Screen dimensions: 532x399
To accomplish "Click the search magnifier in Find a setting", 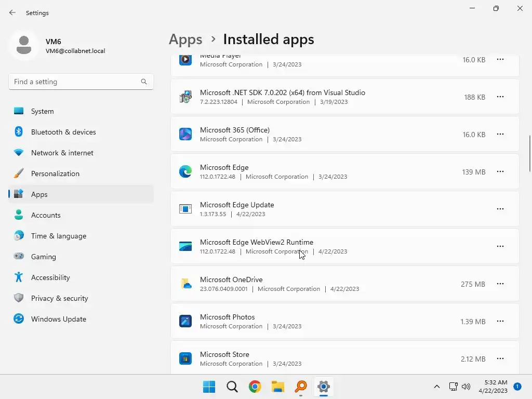I will pyautogui.click(x=144, y=82).
